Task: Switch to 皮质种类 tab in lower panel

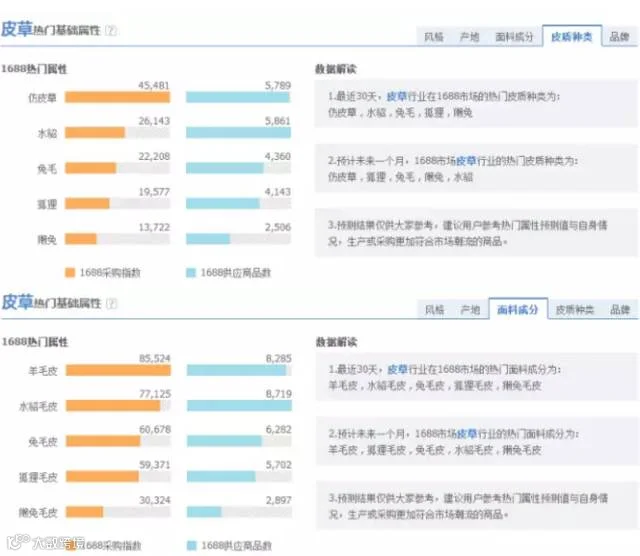Action: point(574,310)
